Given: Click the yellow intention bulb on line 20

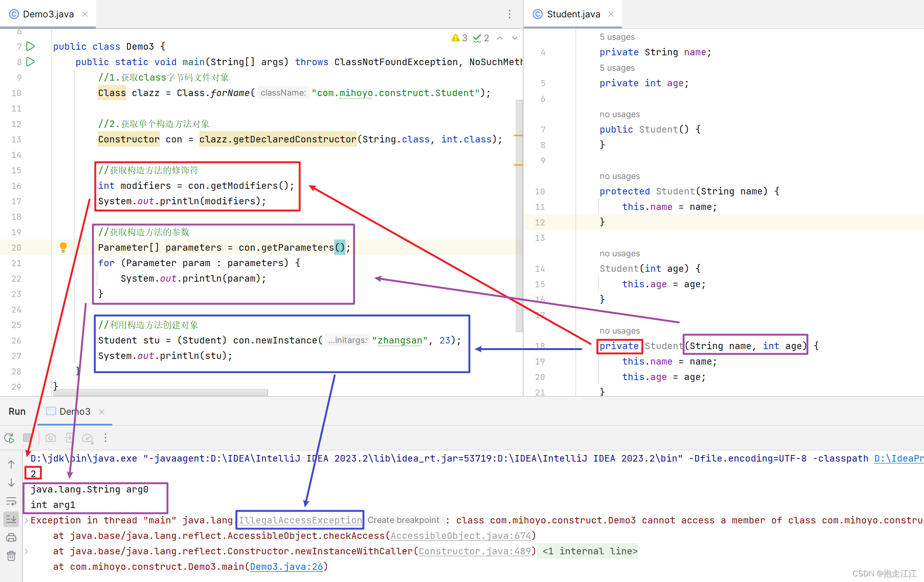Looking at the screenshot, I should (x=63, y=247).
